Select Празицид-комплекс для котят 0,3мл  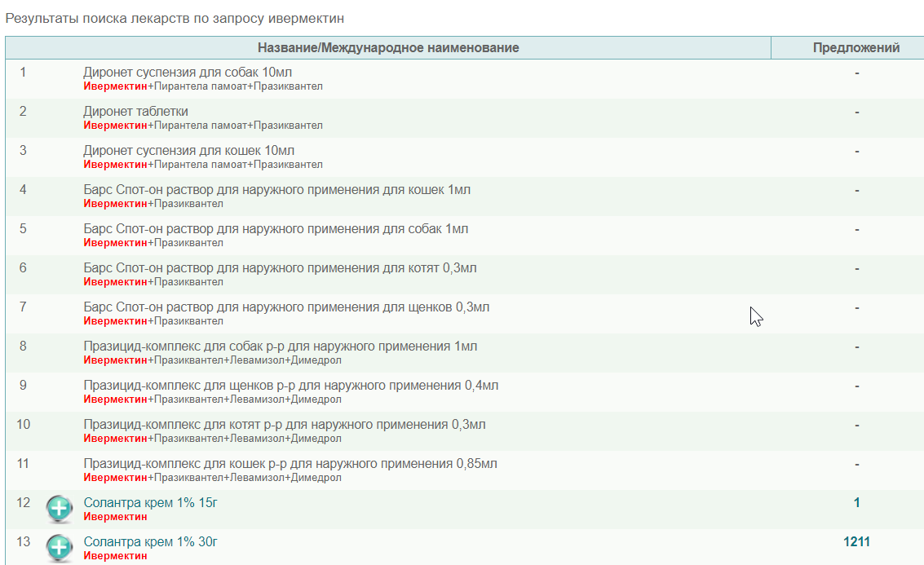pos(285,425)
